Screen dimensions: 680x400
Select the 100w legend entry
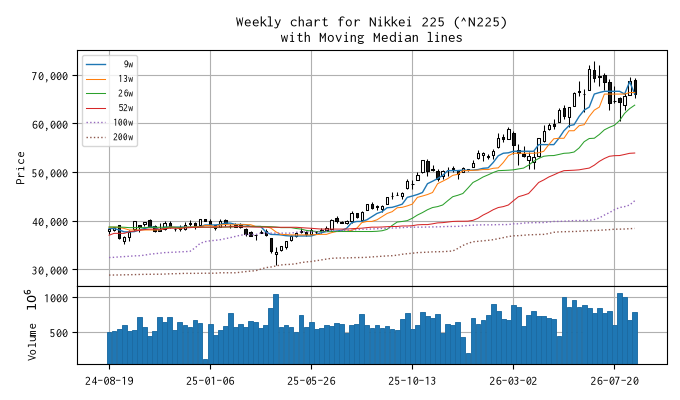[x=110, y=123]
